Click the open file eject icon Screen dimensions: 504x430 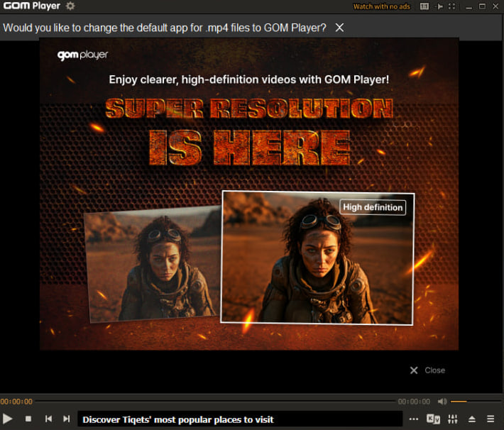tap(472, 419)
